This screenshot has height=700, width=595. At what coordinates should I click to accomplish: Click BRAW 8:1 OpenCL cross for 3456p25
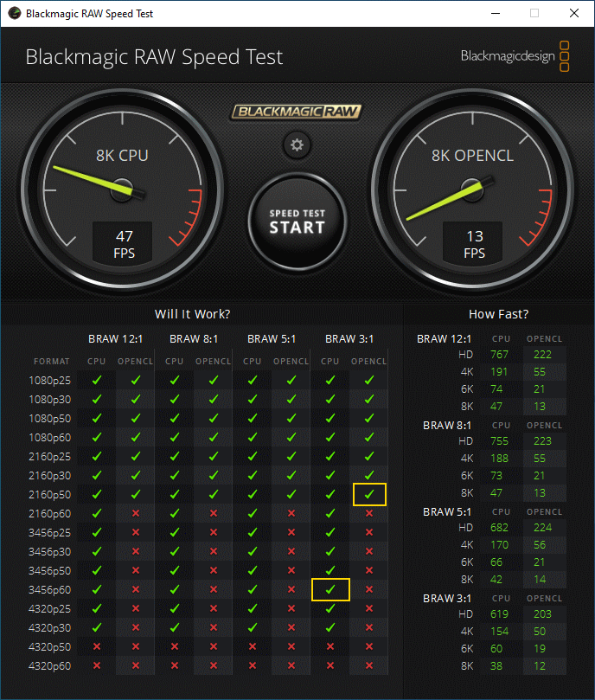(214, 532)
